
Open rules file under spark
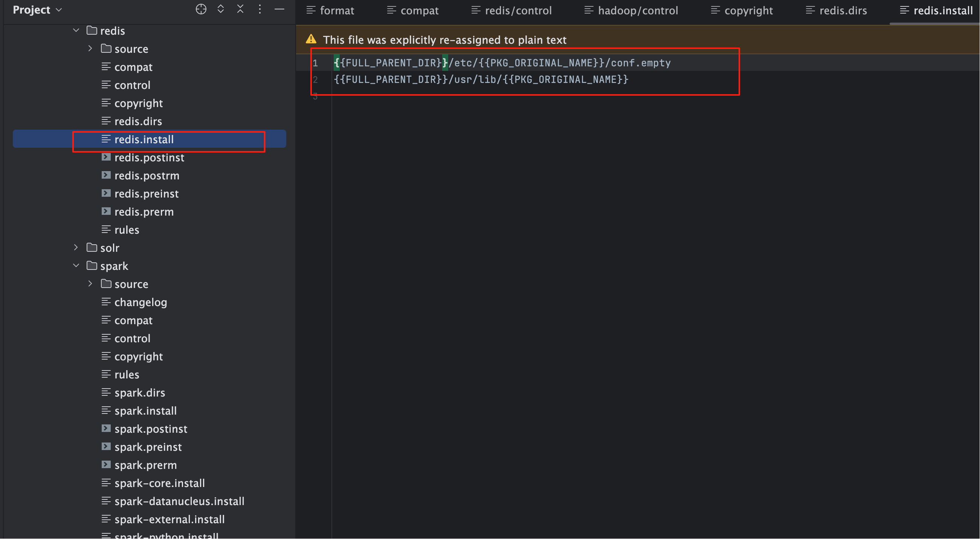coord(127,375)
